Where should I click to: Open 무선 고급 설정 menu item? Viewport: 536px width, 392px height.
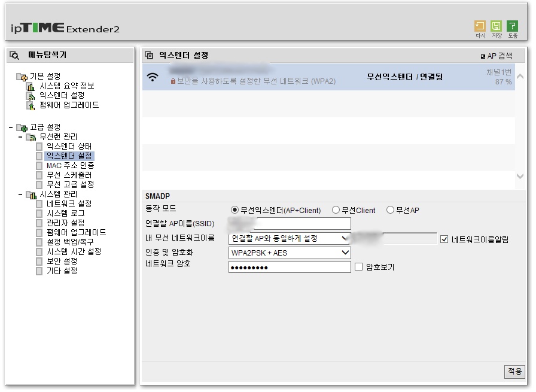70,185
